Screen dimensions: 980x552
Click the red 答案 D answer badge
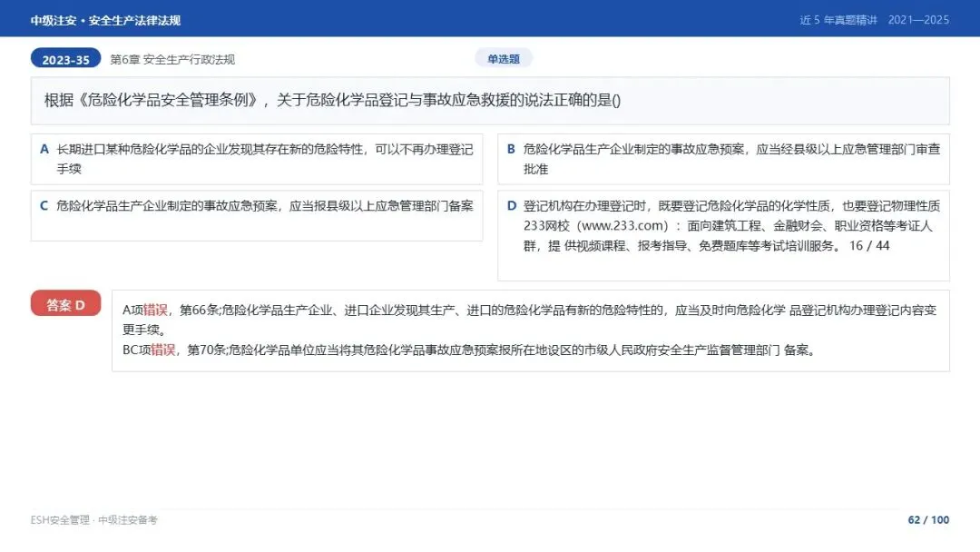pyautogui.click(x=65, y=304)
